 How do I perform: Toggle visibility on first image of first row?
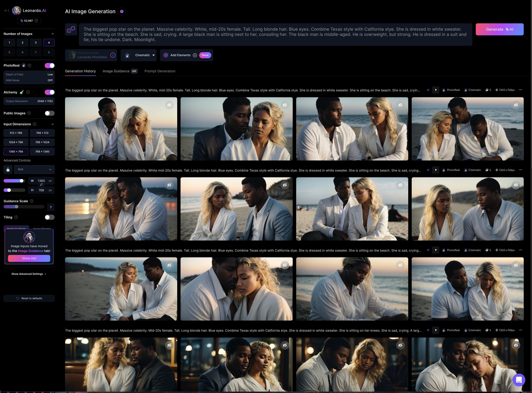tap(169, 105)
